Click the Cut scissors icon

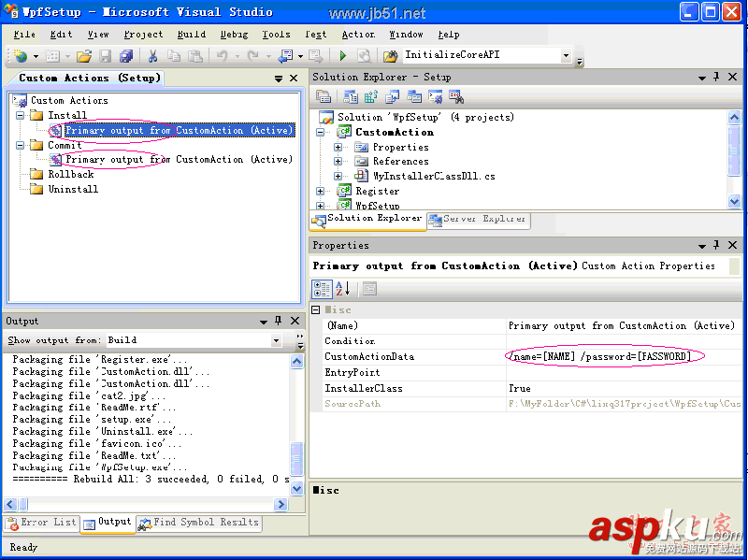point(151,56)
